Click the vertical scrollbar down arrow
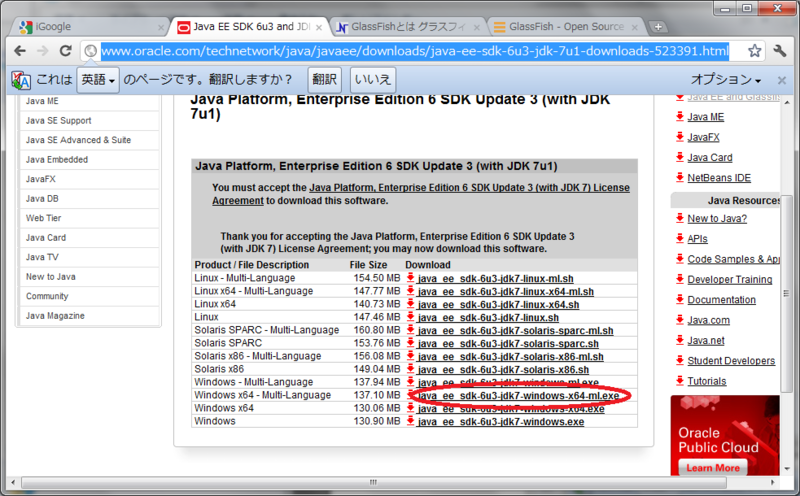This screenshot has height=496, width=800. pyautogui.click(x=786, y=468)
